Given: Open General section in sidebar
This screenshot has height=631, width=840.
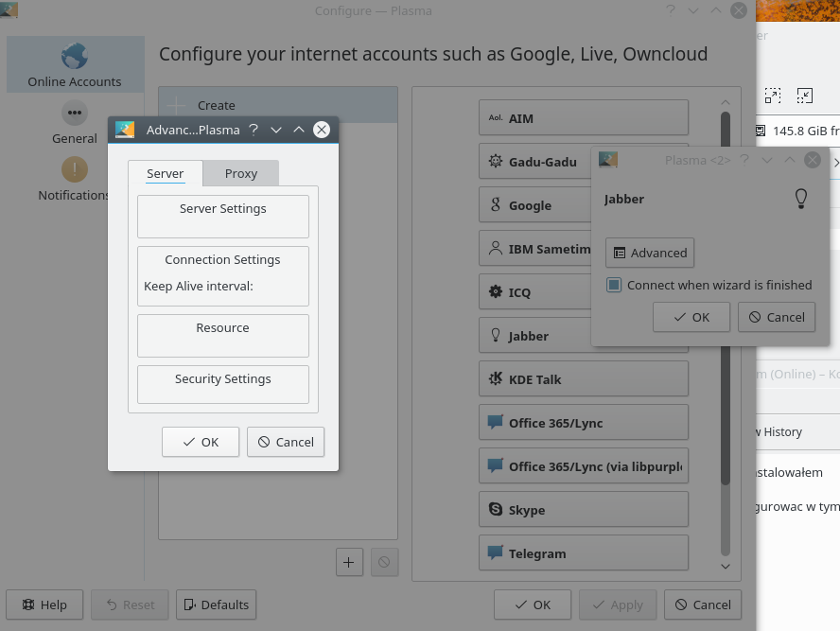Looking at the screenshot, I should click(x=75, y=123).
